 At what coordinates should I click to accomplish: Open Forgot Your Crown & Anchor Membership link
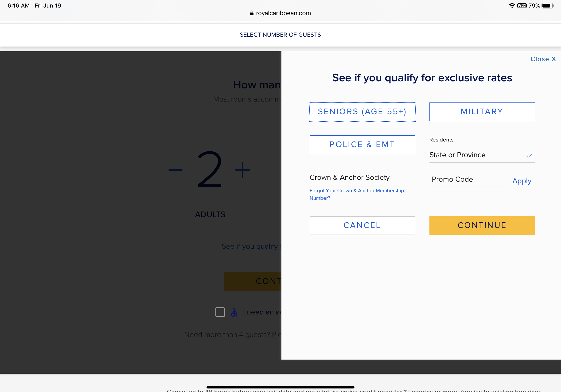coord(356,194)
